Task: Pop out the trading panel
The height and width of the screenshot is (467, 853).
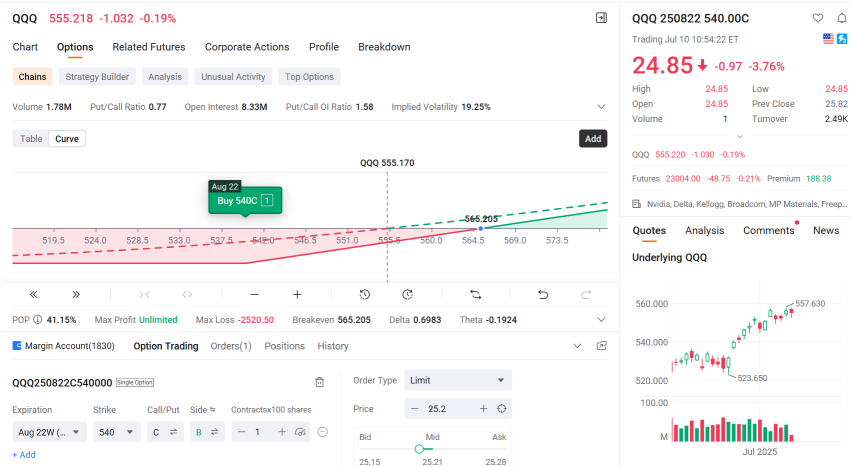Action: [602, 346]
